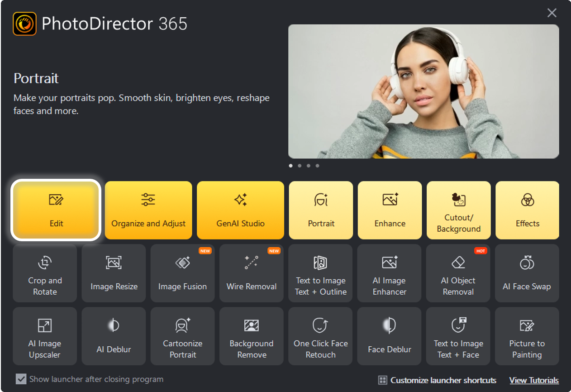Start the Wire Removal tool
The image size is (571, 392).
(252, 273)
